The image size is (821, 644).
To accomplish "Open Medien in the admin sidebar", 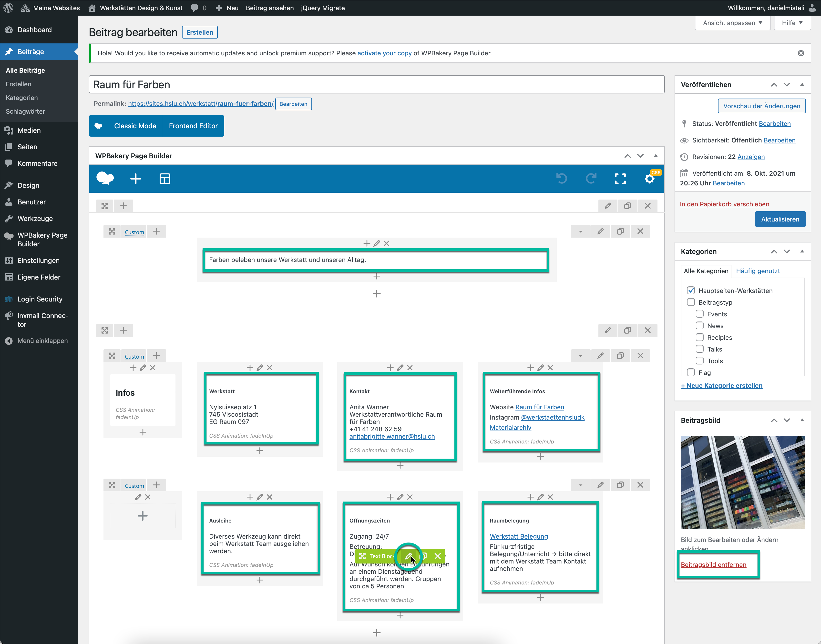I will tap(29, 130).
